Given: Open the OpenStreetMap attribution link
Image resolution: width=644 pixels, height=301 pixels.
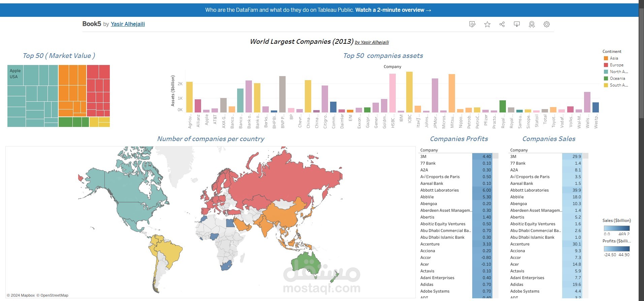Looking at the screenshot, I should (52, 295).
